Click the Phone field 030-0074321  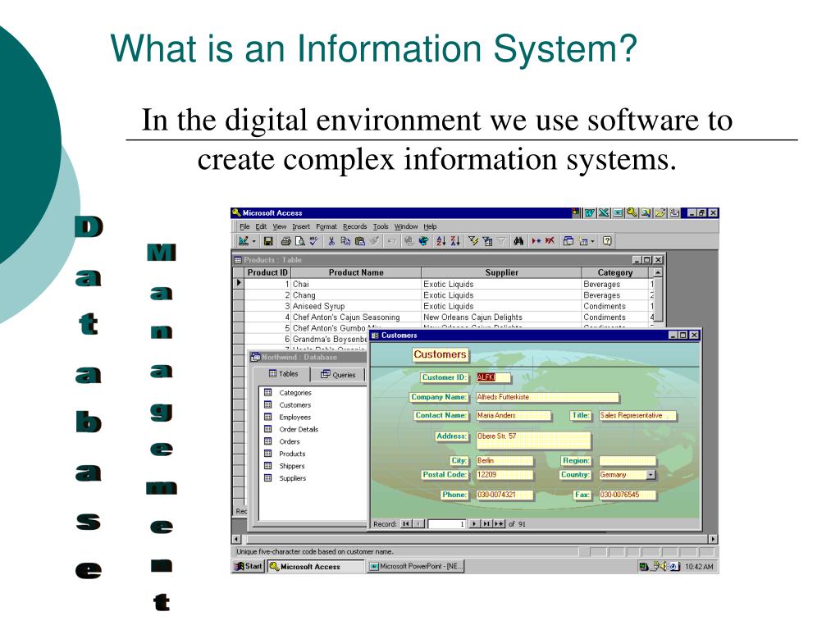(x=504, y=495)
